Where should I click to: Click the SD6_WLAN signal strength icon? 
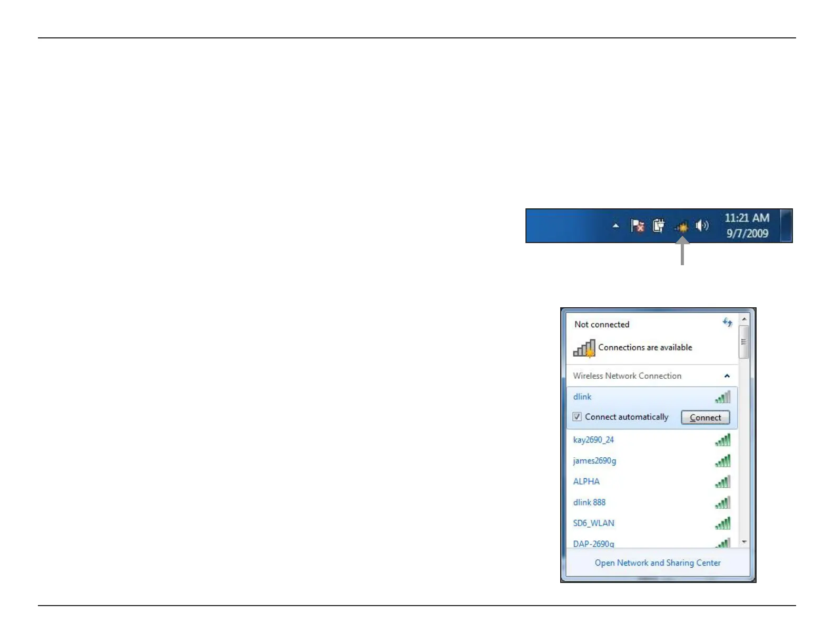pos(723,523)
